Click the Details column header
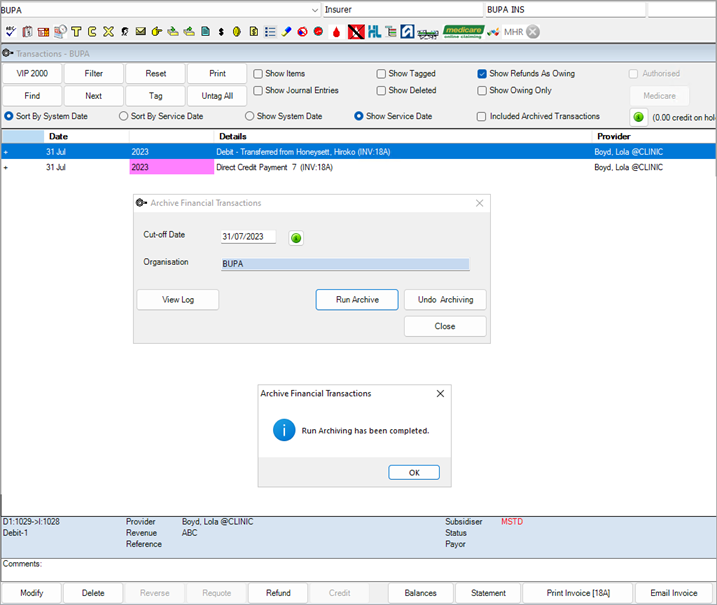717x605 pixels. [x=402, y=136]
